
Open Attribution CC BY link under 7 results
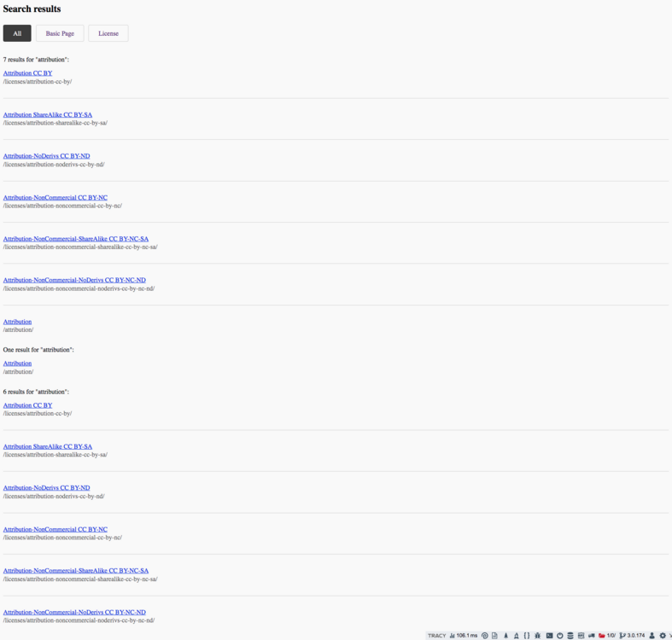tap(28, 73)
